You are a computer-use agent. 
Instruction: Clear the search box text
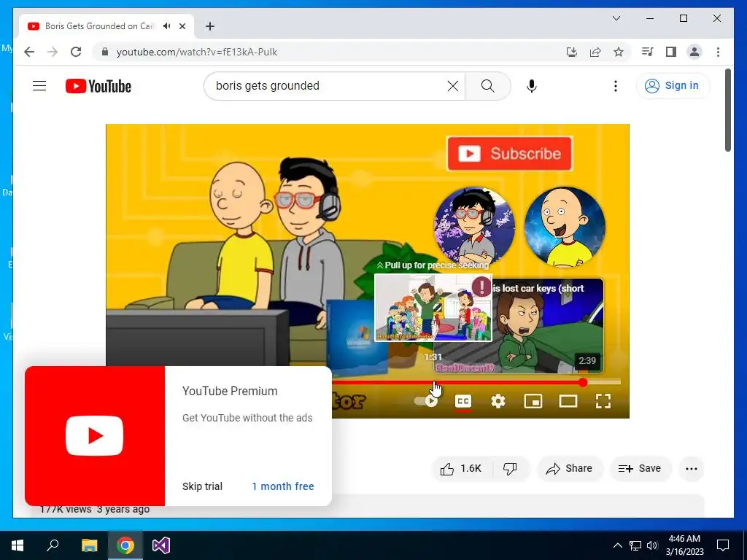(x=452, y=86)
